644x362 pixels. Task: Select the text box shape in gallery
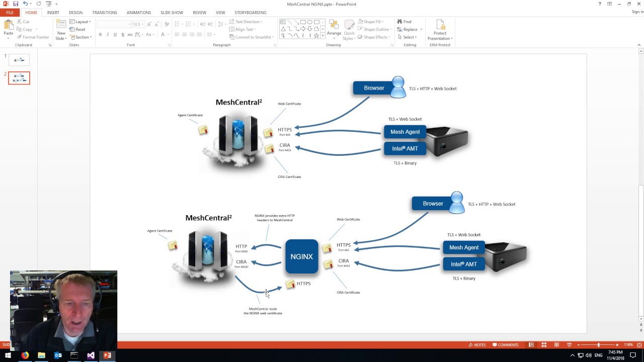pos(283,22)
